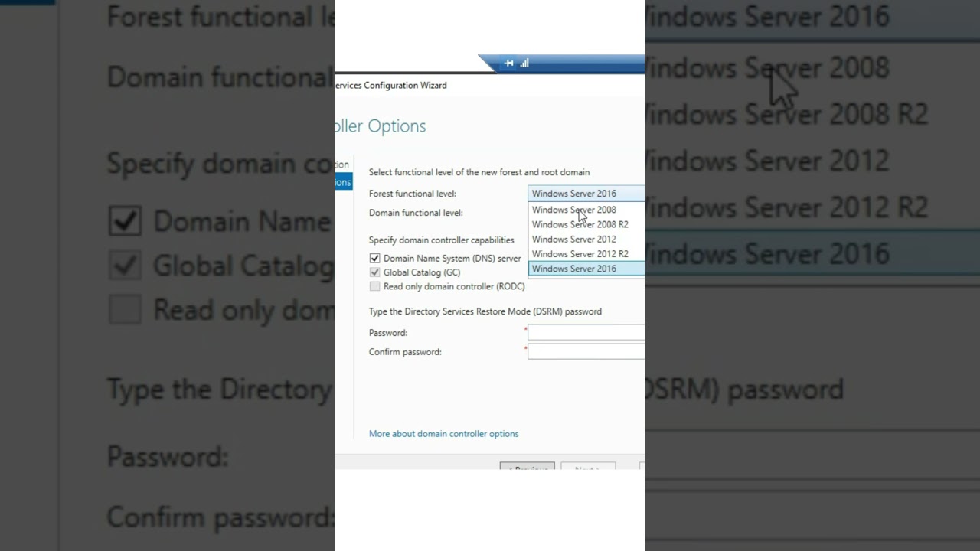980x551 pixels.
Task: Click 'Select functional level of the new forest' text
Action: point(479,172)
